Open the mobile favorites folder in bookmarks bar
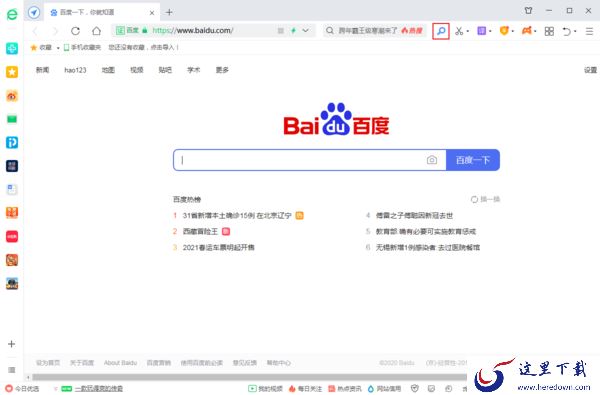This screenshot has height=395, width=600. point(82,47)
